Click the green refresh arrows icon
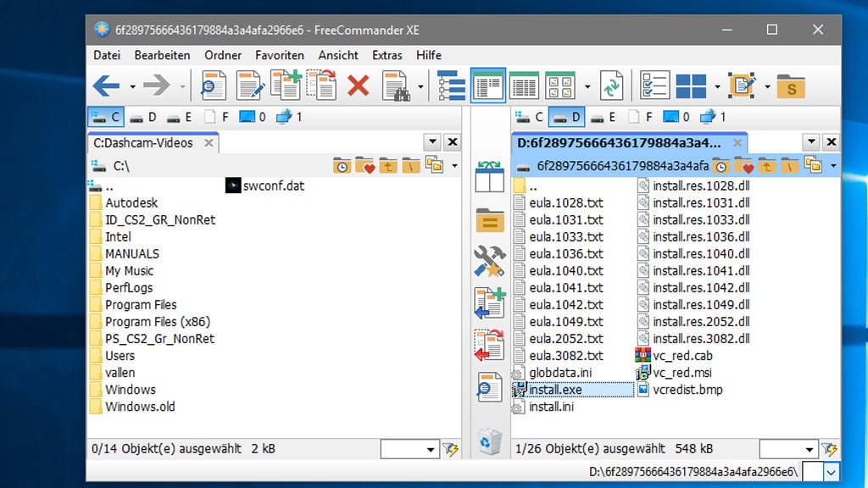 point(611,86)
